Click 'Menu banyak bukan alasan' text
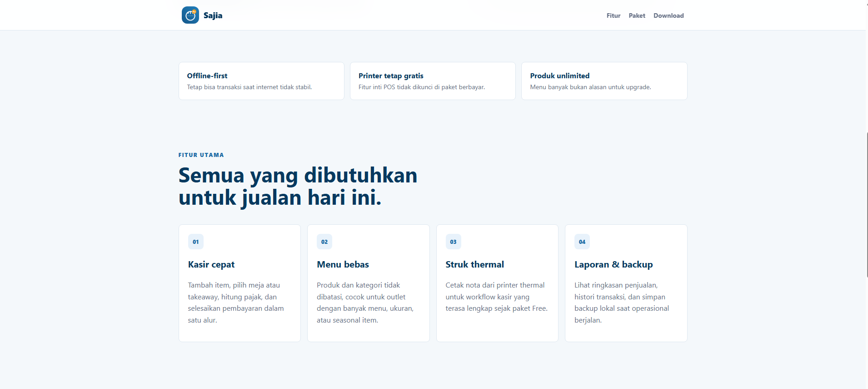The image size is (868, 389). point(590,87)
